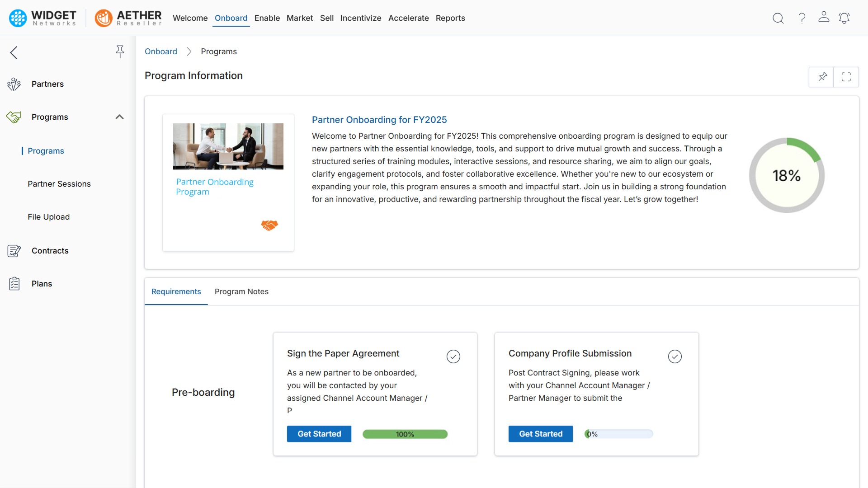This screenshot has height=488, width=868.
Task: Click the Plans clipboard icon
Action: pyautogui.click(x=14, y=284)
